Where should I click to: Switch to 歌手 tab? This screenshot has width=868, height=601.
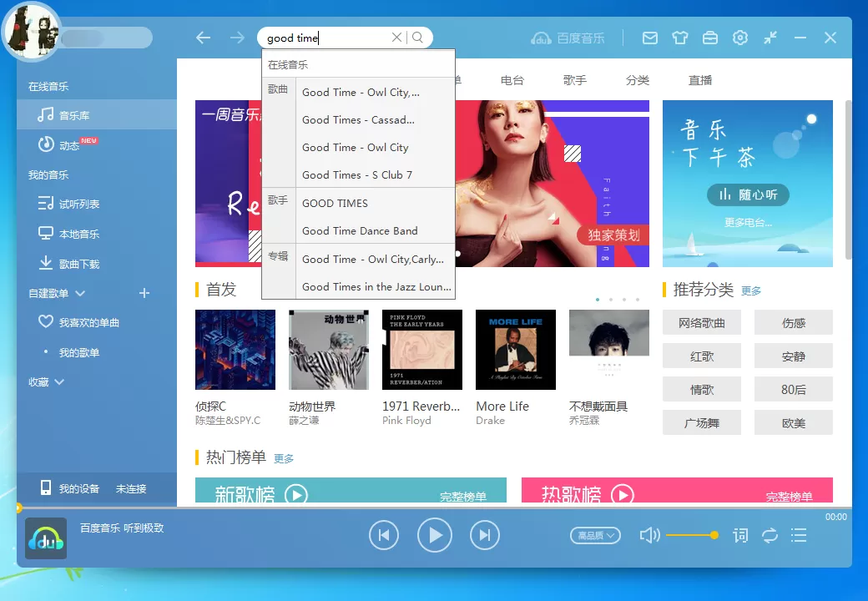(x=574, y=80)
